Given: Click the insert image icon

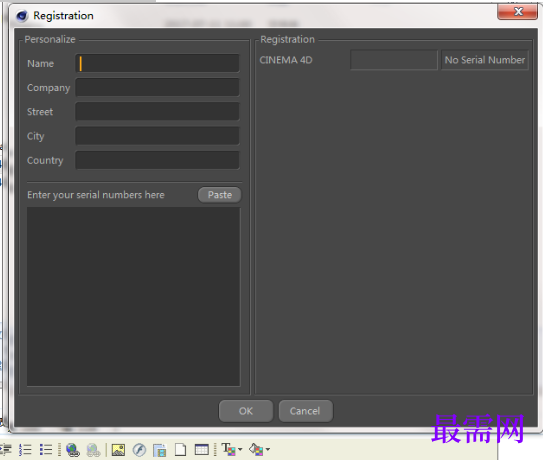Looking at the screenshot, I should [x=118, y=450].
